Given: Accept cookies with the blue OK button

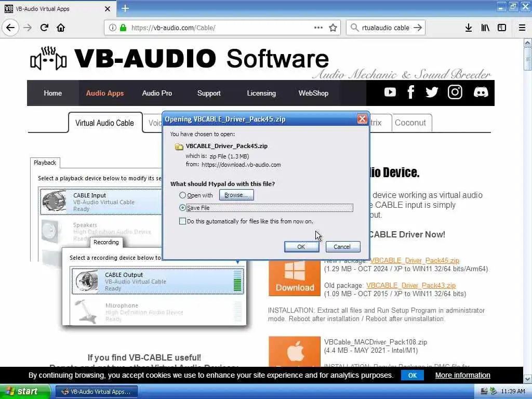Looking at the screenshot, I should pyautogui.click(x=412, y=375).
